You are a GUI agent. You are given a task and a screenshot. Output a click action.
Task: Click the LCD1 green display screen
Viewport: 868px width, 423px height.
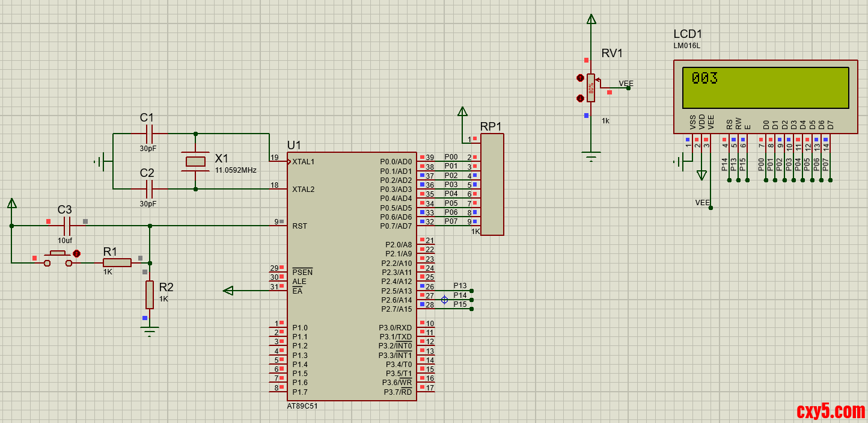[x=765, y=88]
